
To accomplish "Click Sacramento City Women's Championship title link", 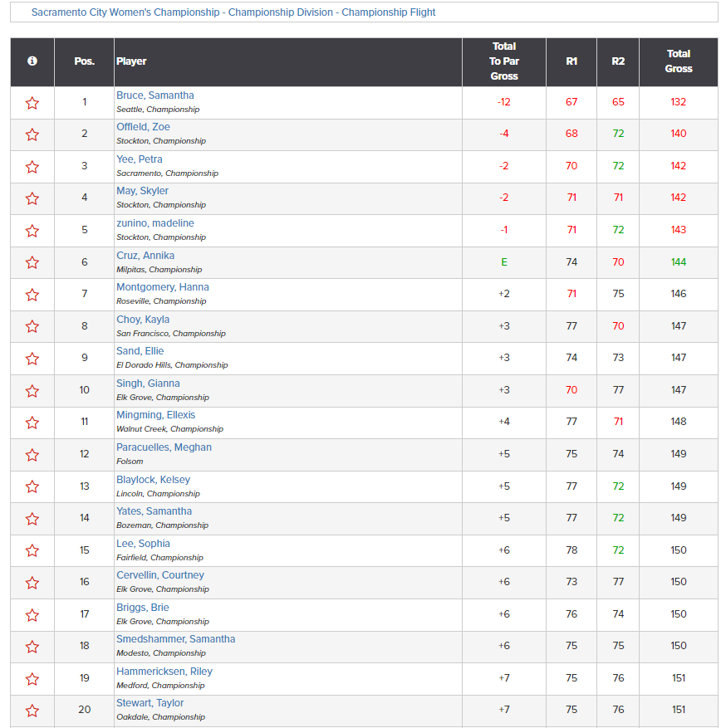I will (x=233, y=12).
